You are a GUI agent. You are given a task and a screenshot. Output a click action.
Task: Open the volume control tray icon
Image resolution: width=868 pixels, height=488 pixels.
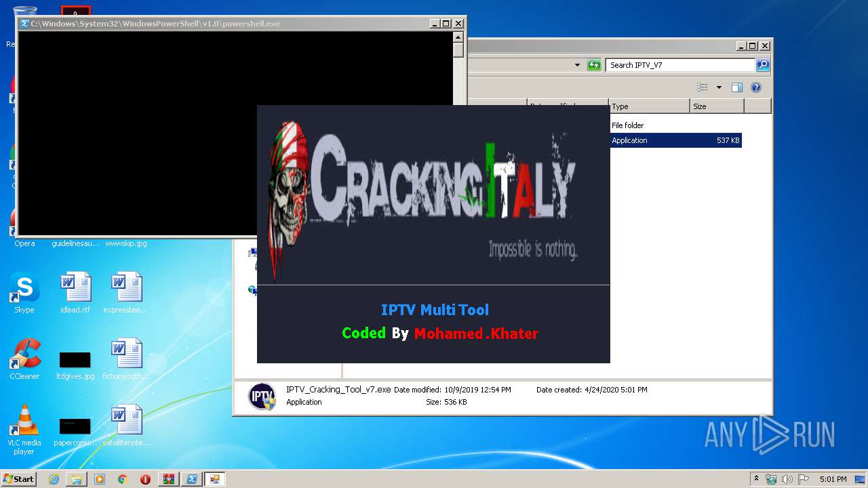click(787, 479)
